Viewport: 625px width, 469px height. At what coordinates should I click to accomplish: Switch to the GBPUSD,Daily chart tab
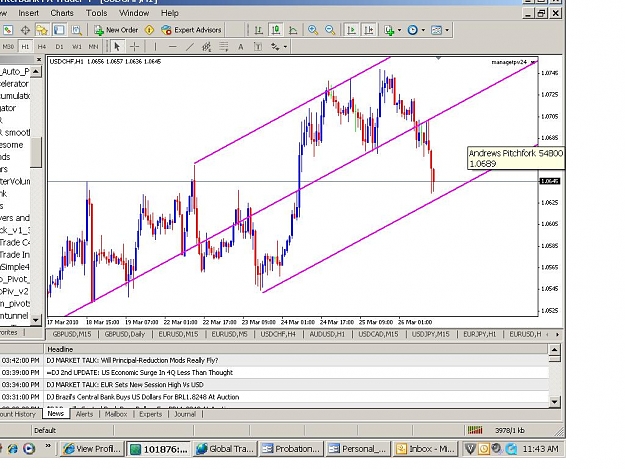click(x=124, y=334)
